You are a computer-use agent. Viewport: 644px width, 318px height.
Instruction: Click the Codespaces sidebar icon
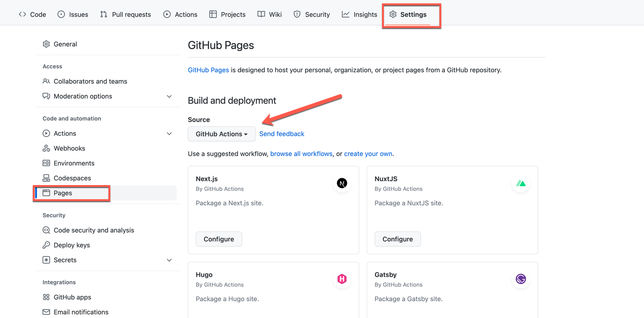(x=46, y=178)
